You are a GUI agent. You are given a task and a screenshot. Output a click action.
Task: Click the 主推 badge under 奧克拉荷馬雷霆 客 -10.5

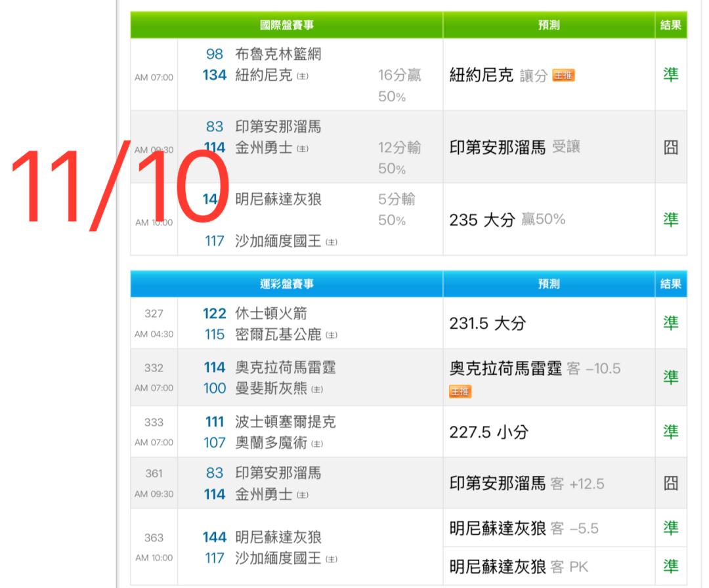tap(460, 391)
